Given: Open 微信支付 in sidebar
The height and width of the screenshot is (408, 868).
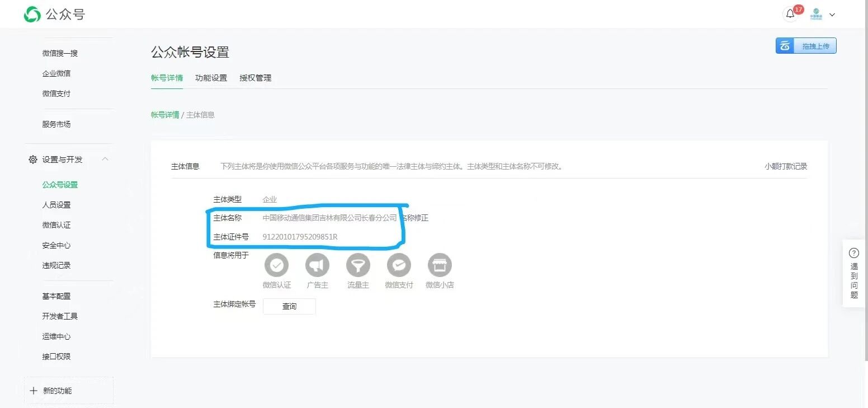Looking at the screenshot, I should 56,93.
